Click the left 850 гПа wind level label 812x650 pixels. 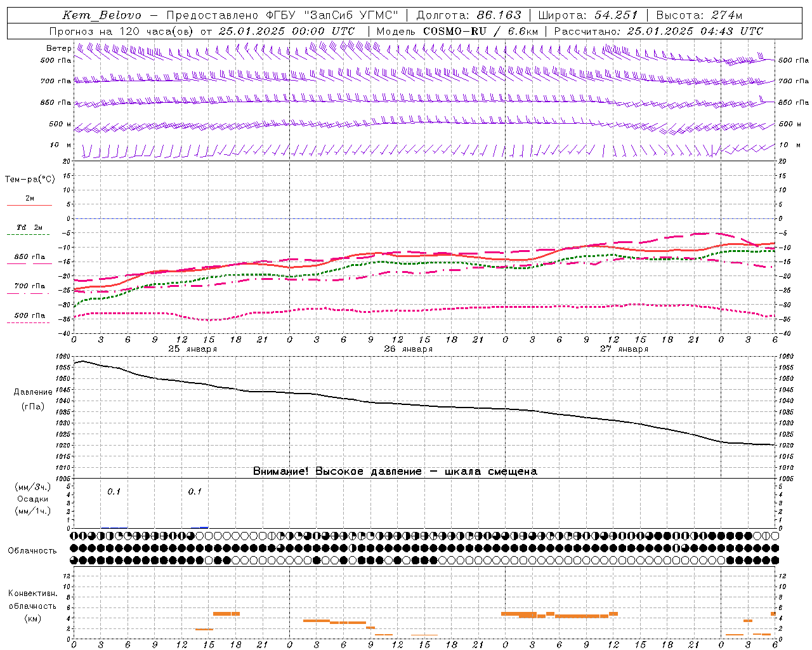pos(56,102)
